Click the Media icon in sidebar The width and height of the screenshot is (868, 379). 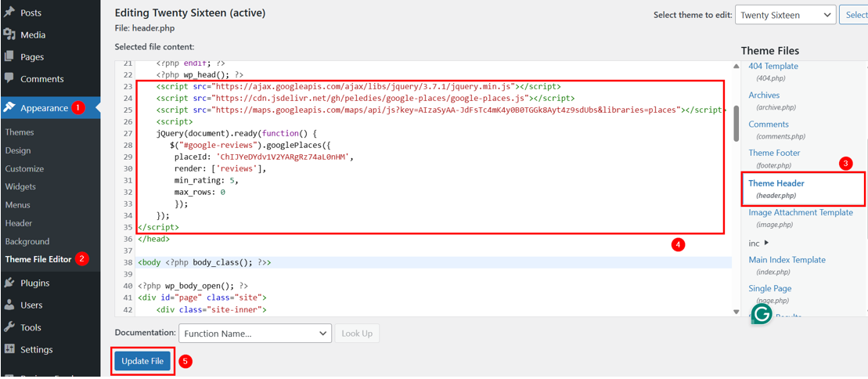pos(9,34)
